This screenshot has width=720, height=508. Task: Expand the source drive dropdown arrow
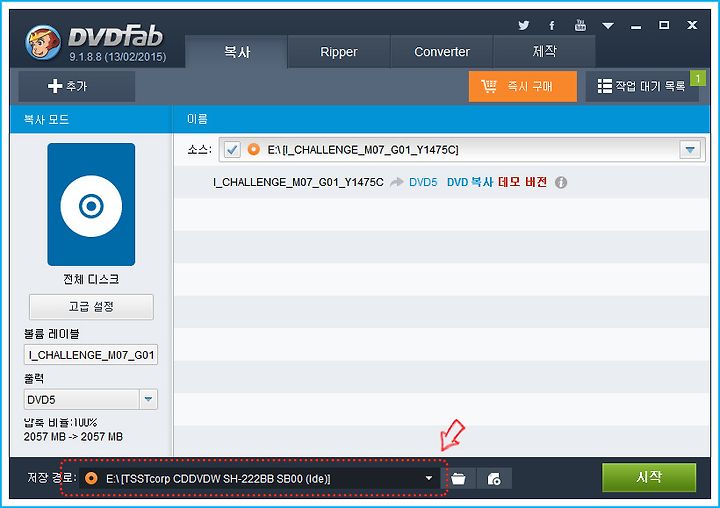pyautogui.click(x=690, y=150)
